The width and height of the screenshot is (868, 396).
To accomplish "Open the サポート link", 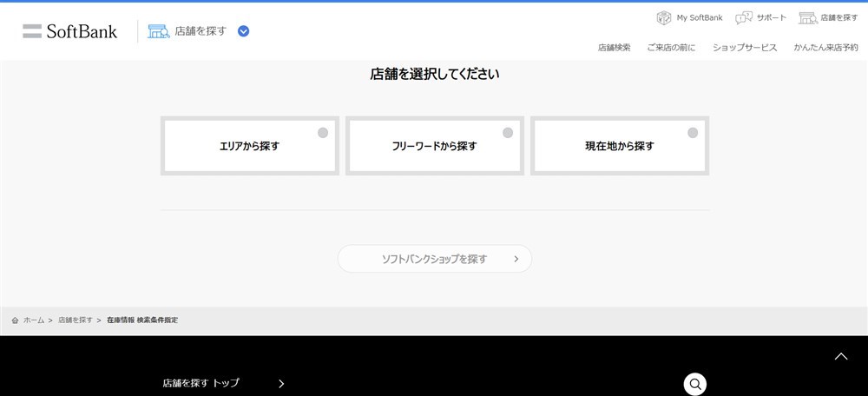I will point(771,17).
